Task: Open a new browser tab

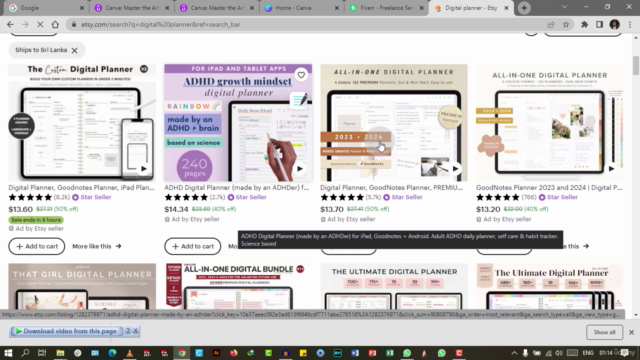Action: point(524,8)
